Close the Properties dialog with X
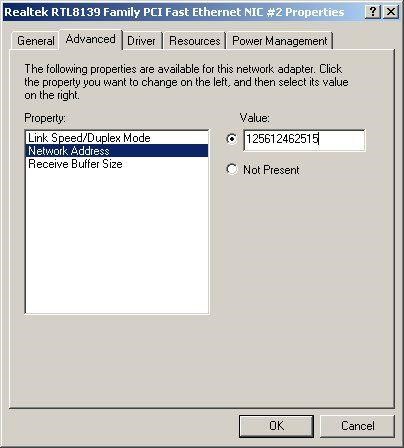Image resolution: width=404 pixels, height=448 pixels. point(390,12)
